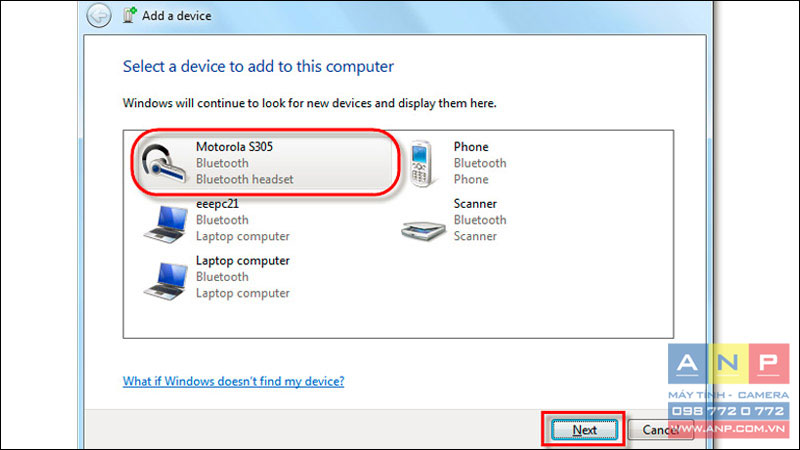Select the Motorola S305 headset icon

pos(163,163)
